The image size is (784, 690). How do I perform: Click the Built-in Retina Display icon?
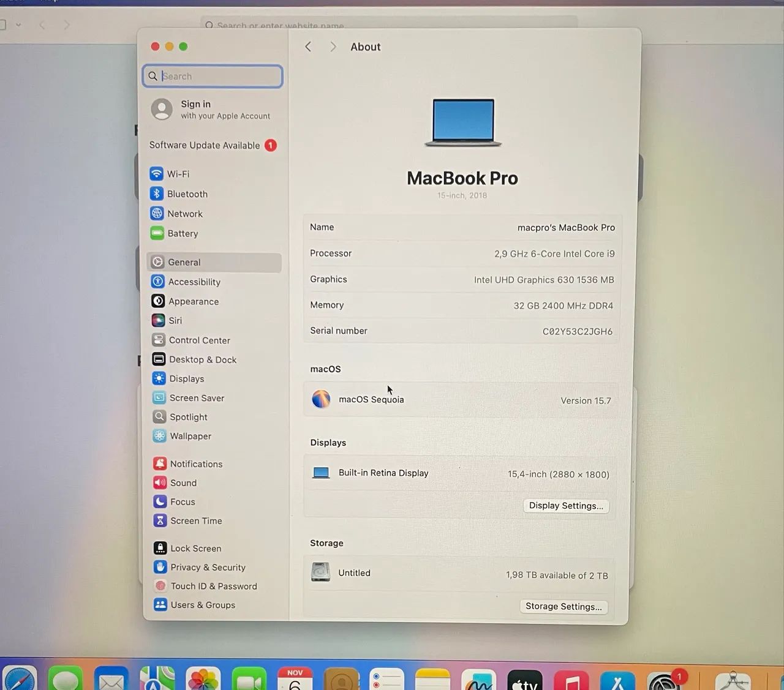[x=321, y=473]
